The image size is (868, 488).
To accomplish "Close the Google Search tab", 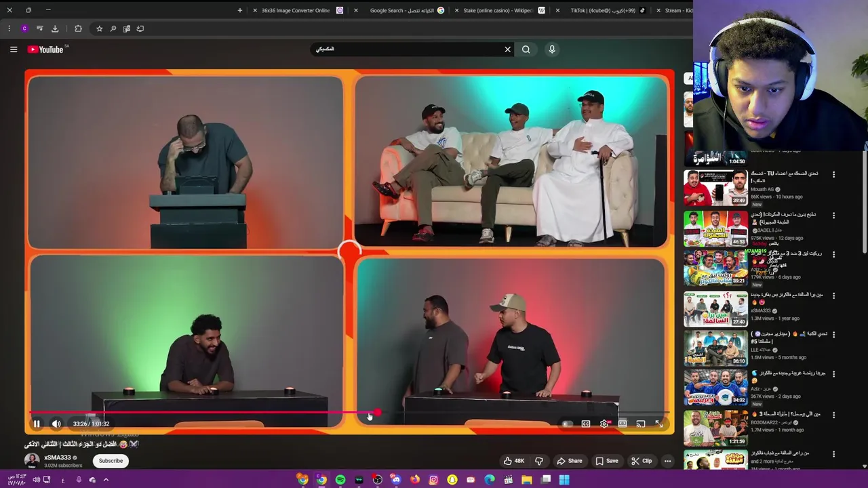I will coord(356,10).
